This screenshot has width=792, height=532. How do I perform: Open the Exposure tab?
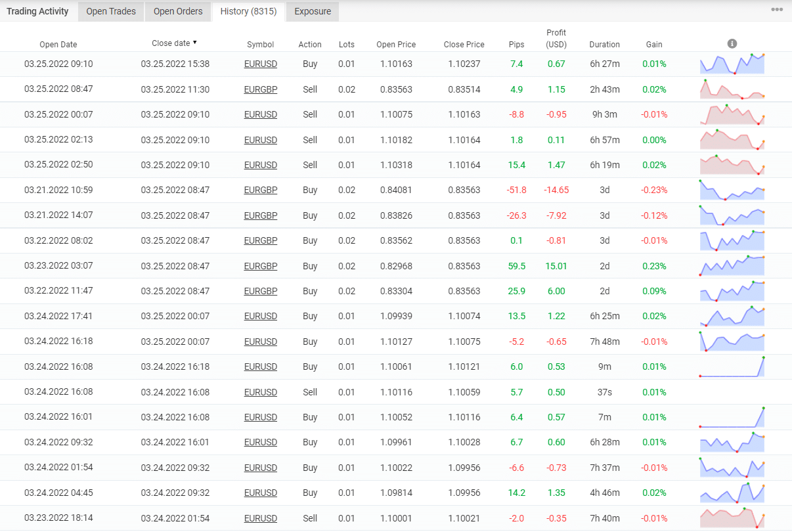[x=313, y=11]
